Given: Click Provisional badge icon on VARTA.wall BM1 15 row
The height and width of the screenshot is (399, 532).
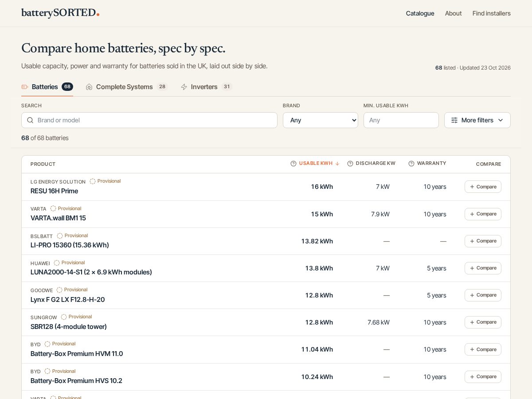Looking at the screenshot, I should tap(53, 208).
